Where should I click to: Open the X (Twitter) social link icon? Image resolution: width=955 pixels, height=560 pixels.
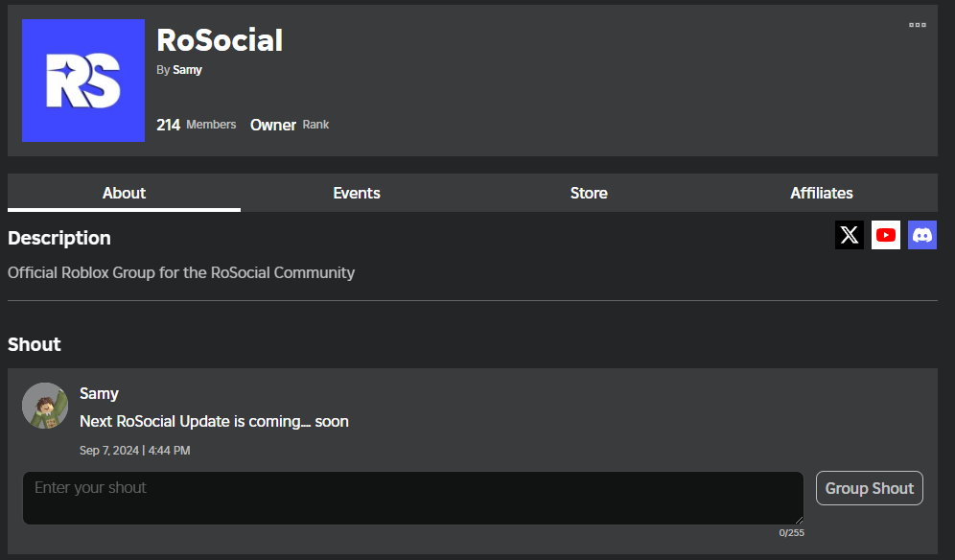point(849,235)
